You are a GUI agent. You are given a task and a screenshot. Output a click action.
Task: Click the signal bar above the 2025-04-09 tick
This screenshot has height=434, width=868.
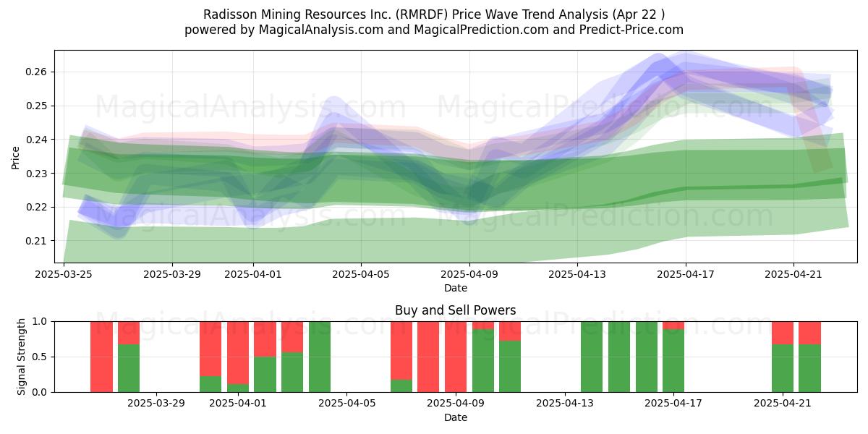coord(456,357)
